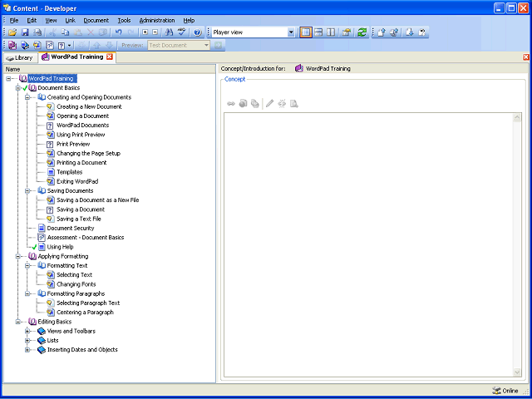The image size is (532, 399).
Task: Click the Open folder toolbar icon
Action: (12, 32)
